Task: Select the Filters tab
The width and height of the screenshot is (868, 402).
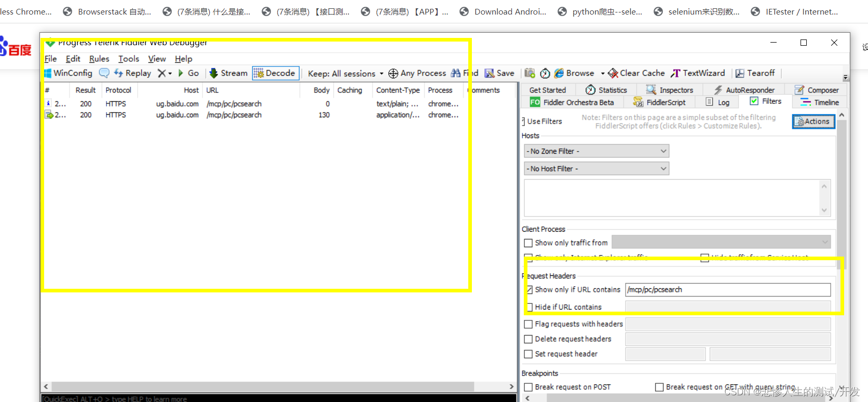Action: 766,101
